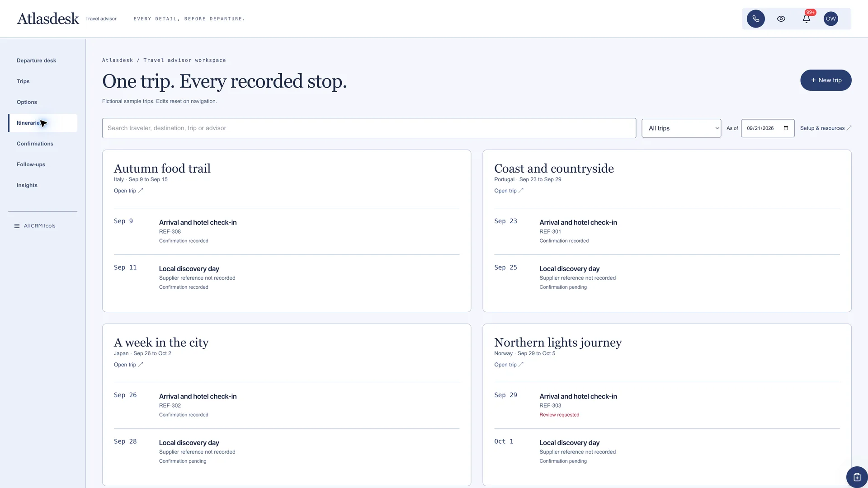Go to Departure desk

click(43, 61)
